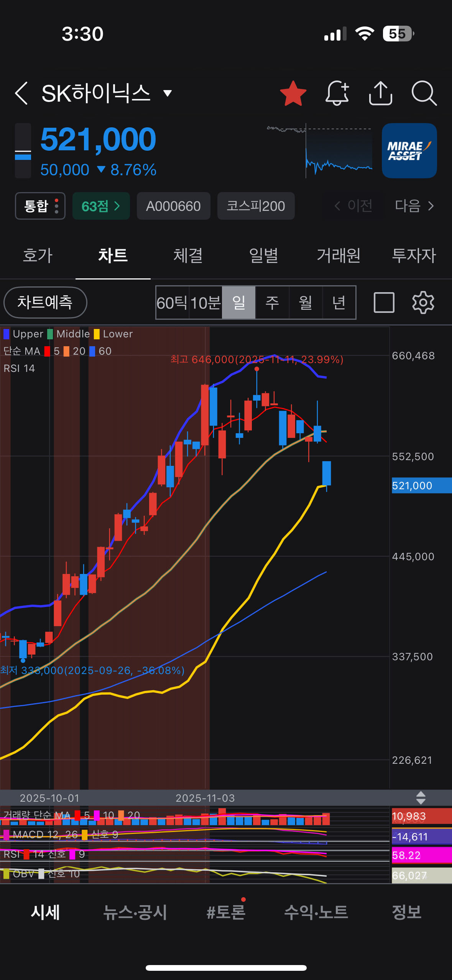The image size is (452, 980).
Task: Open the 뉴스·공시 bottom tab
Action: point(135,912)
